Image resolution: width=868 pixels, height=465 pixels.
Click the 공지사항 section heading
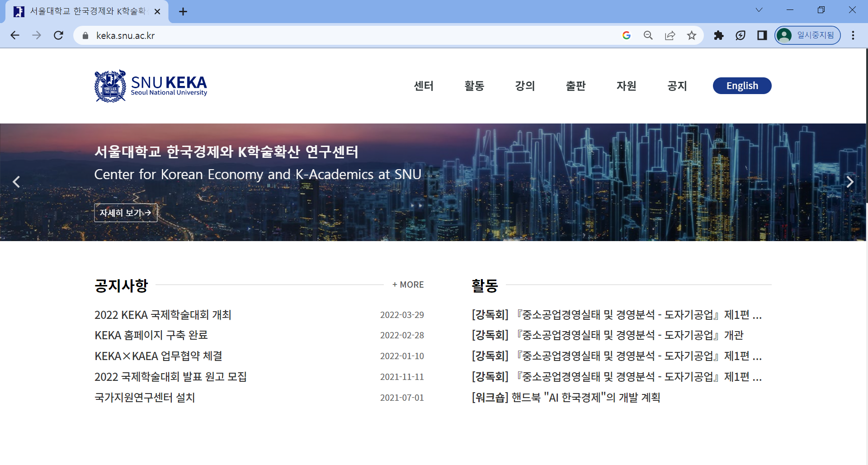121,285
